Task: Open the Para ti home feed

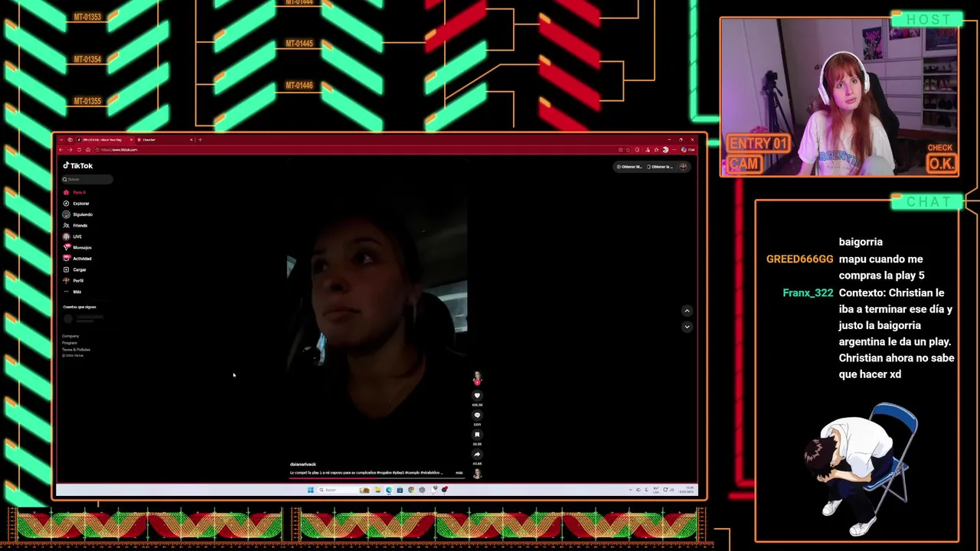Action: click(x=75, y=192)
